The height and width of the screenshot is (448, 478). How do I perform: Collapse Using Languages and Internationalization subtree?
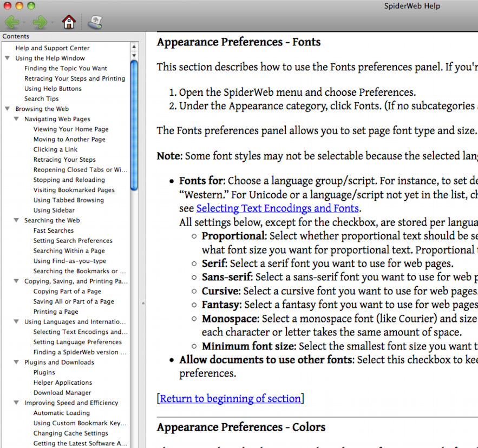pos(16,321)
